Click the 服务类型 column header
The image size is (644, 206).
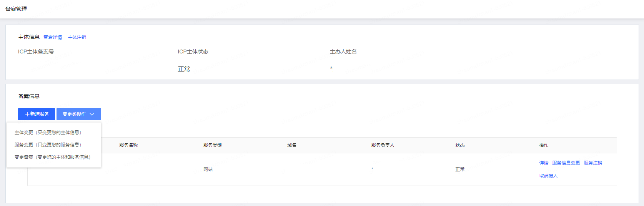(213, 145)
